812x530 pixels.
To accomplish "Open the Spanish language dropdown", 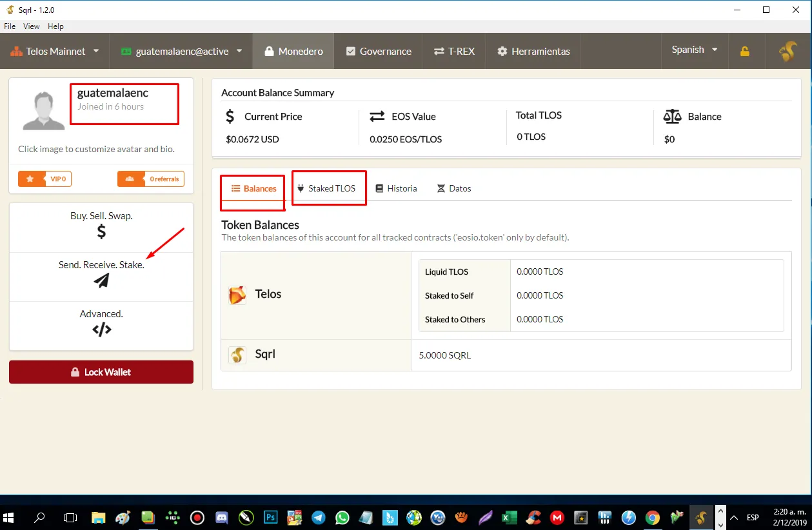I will pos(695,50).
